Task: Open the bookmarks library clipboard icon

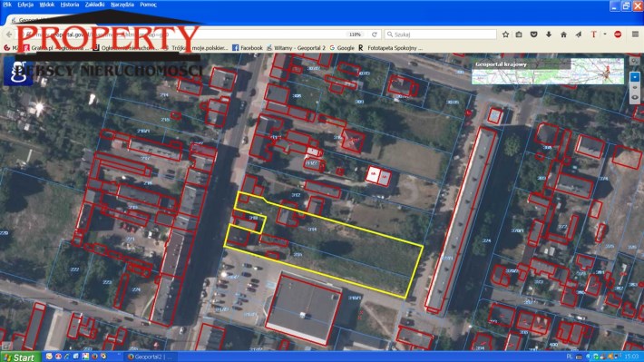Action: click(519, 34)
